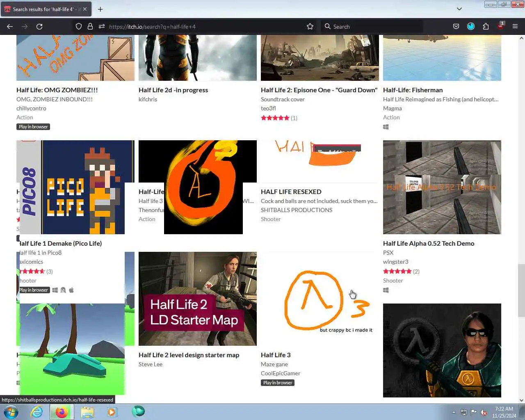Visit author teo3fl's profile

click(x=268, y=108)
